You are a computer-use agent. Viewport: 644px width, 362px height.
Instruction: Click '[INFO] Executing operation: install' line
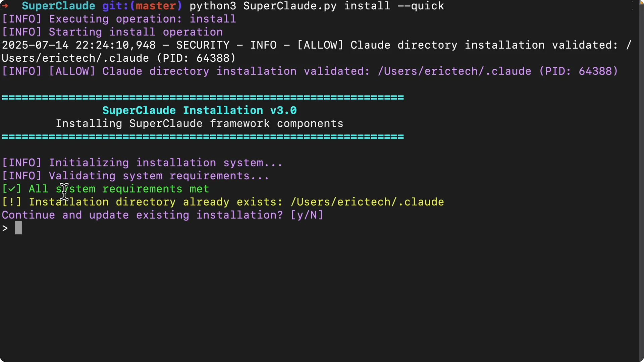[119, 19]
